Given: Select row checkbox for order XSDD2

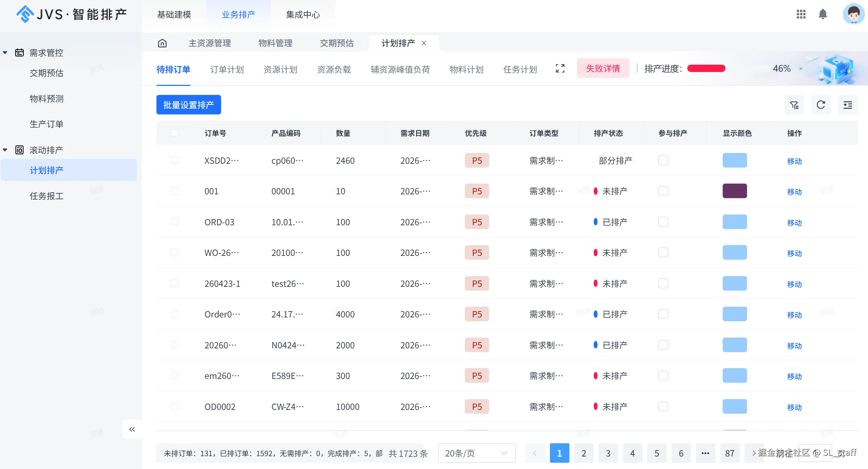Looking at the screenshot, I should [x=175, y=160].
